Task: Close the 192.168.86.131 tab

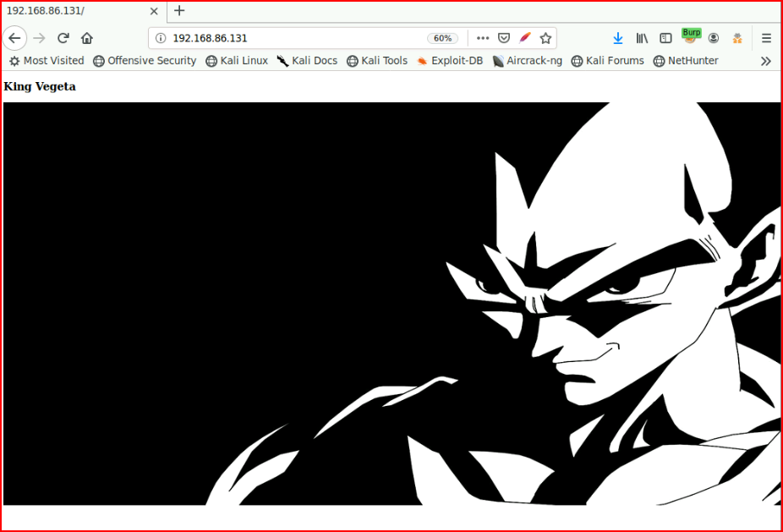Action: click(x=154, y=11)
